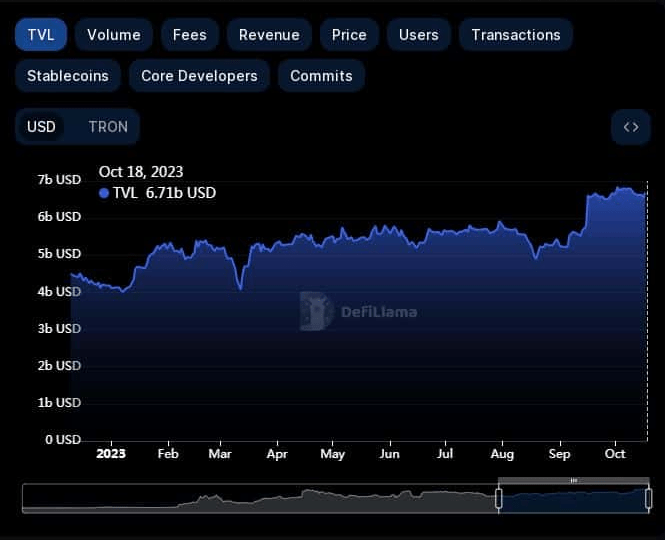Viewport: 665px width, 540px height.
Task: Click the TVL legend blue dot
Action: pos(104,193)
